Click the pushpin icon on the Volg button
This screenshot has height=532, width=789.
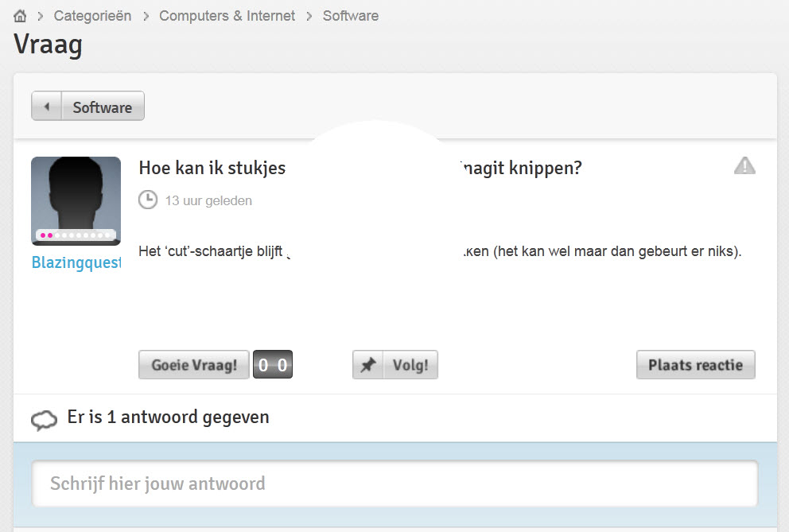[368, 364]
